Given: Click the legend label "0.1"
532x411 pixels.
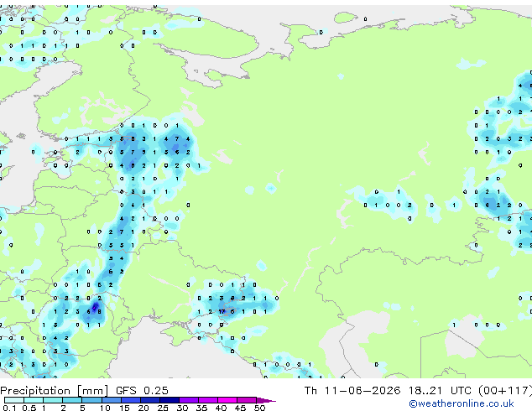Looking at the screenshot, I should coord(10,408).
